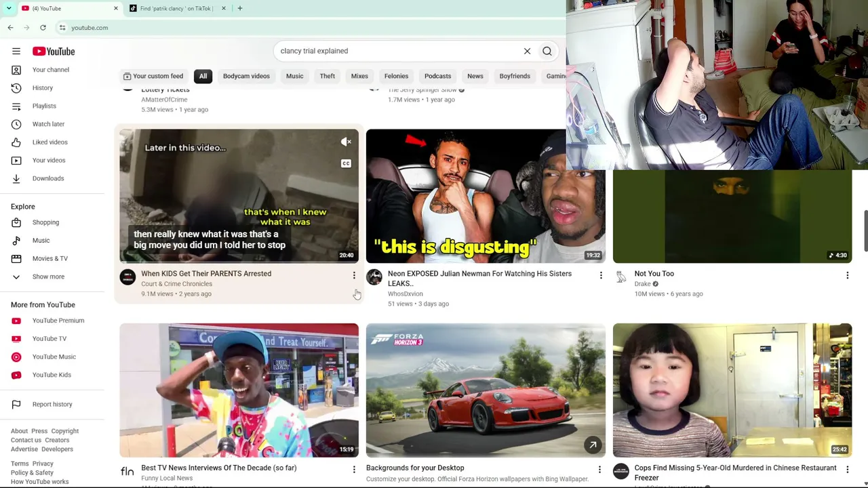
Task: Open the Downloads arrow icon
Action: click(16, 178)
